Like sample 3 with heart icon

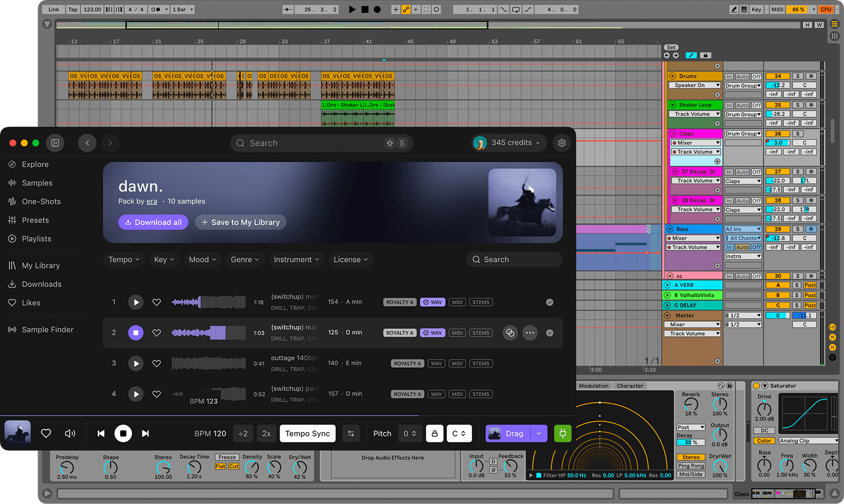coord(157,363)
